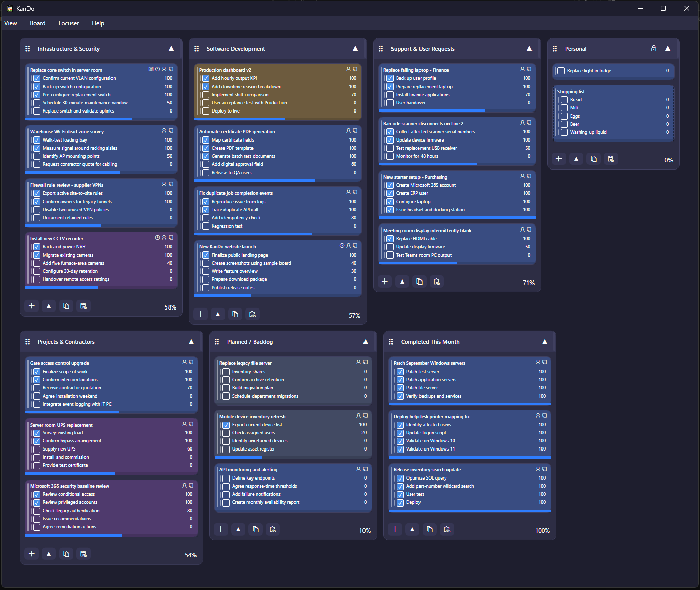This screenshot has width=700, height=590.
Task: Collapse the Infrastructure & Security column
Action: (x=171, y=48)
